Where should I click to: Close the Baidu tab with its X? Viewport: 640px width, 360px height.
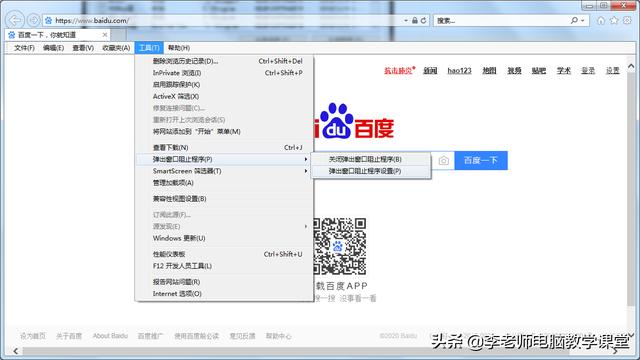[105, 35]
